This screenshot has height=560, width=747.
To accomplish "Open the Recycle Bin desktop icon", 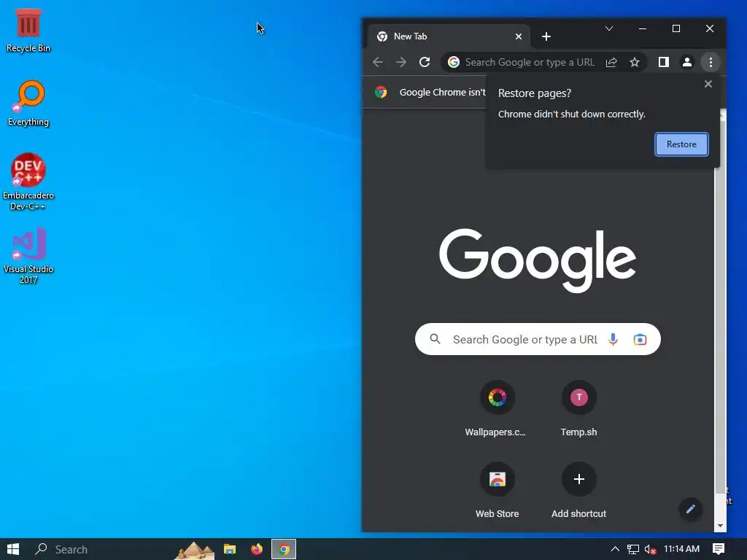I will (x=28, y=31).
